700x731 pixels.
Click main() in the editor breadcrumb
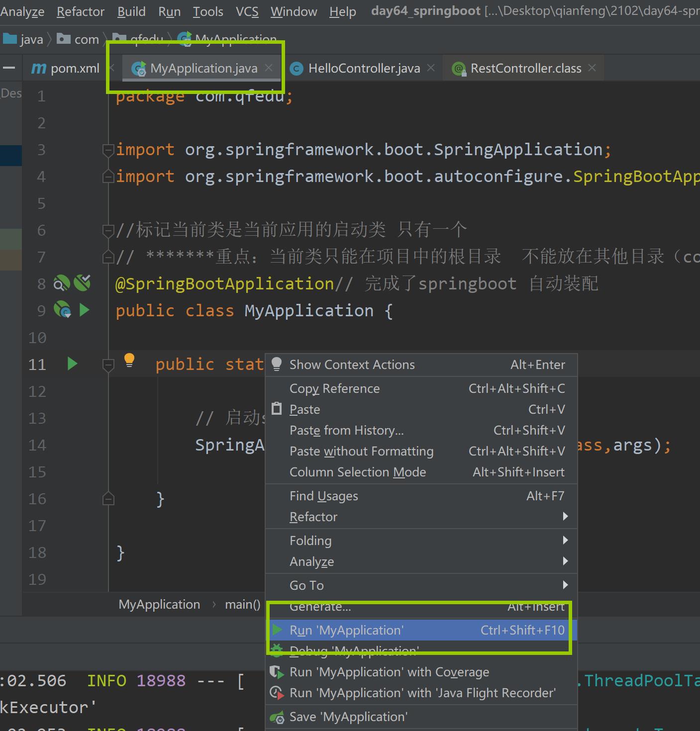click(242, 604)
